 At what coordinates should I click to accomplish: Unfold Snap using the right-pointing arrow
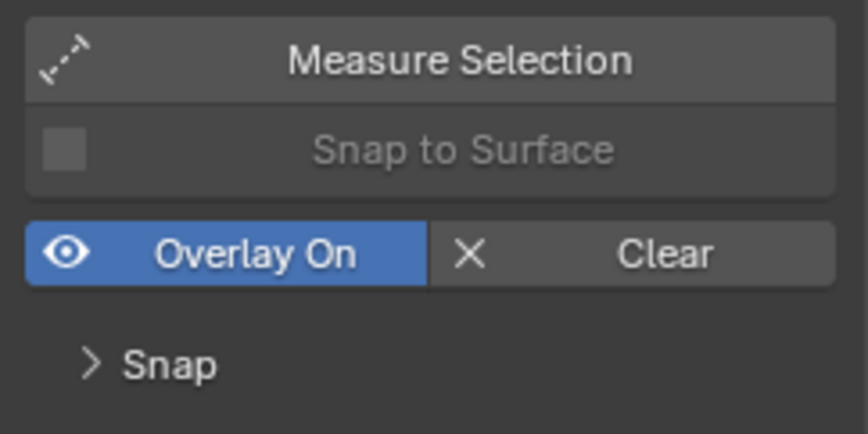click(90, 363)
